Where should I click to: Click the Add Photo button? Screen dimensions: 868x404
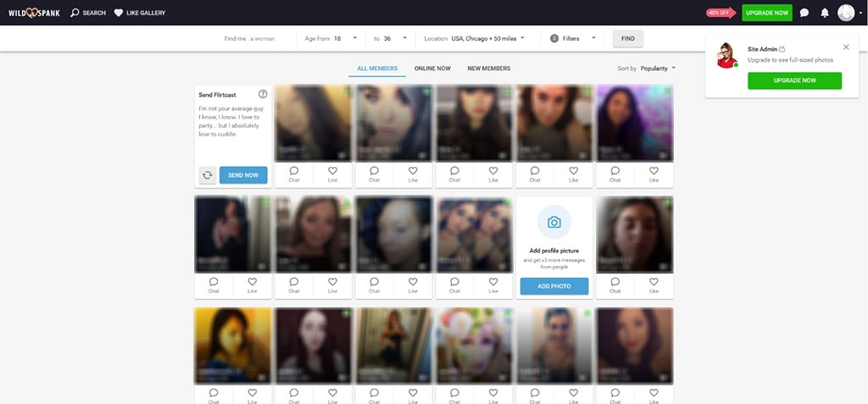click(x=554, y=286)
